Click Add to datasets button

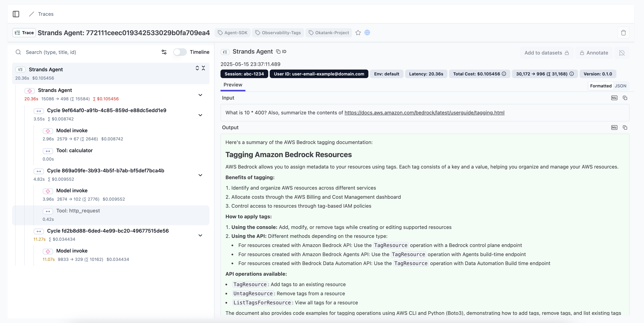(x=546, y=53)
